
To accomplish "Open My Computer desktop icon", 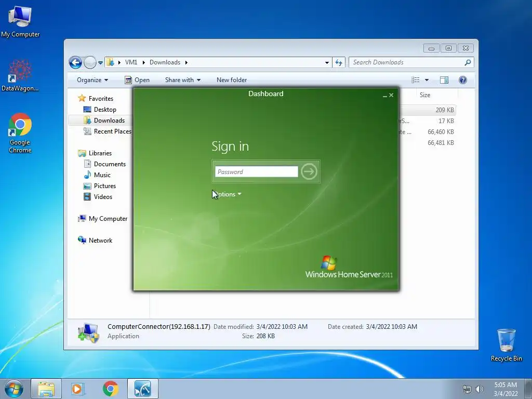I will coord(20,21).
